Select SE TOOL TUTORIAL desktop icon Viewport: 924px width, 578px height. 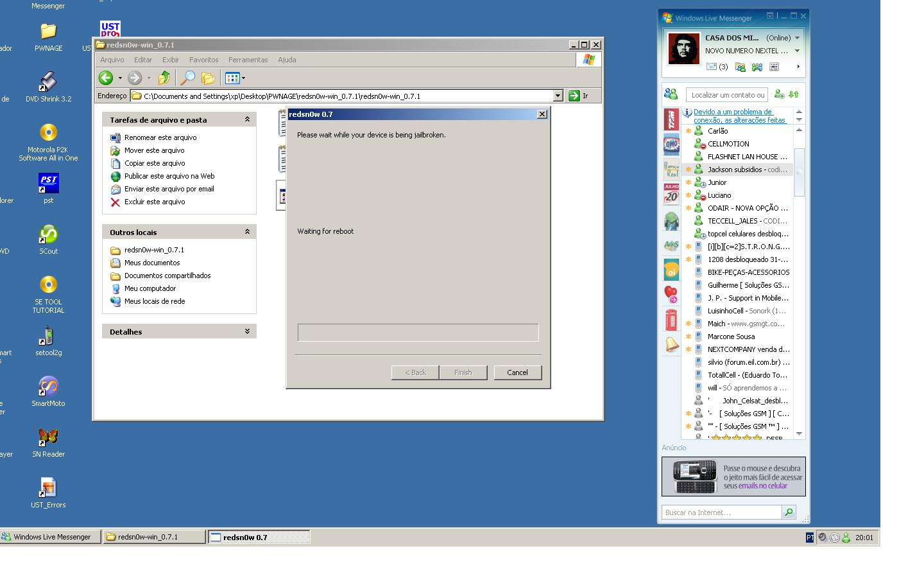tap(48, 294)
